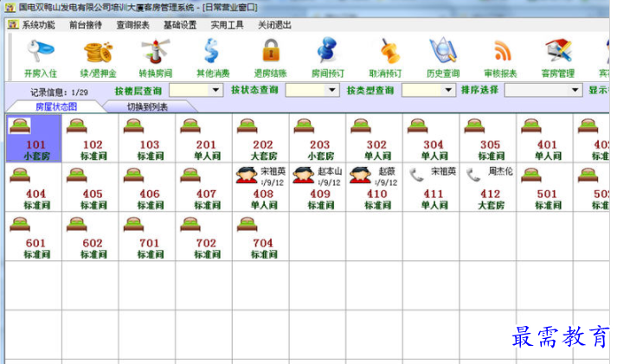
Task: Click occupied room 408 guest avatar icon
Action: coord(247,175)
